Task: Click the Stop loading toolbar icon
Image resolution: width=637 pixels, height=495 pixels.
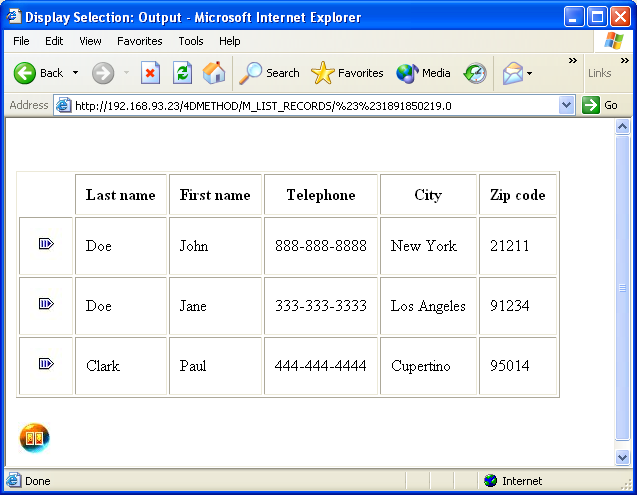Action: [150, 73]
